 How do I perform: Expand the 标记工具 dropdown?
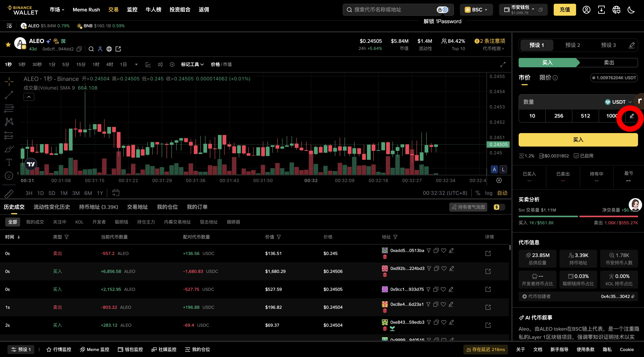[192, 65]
